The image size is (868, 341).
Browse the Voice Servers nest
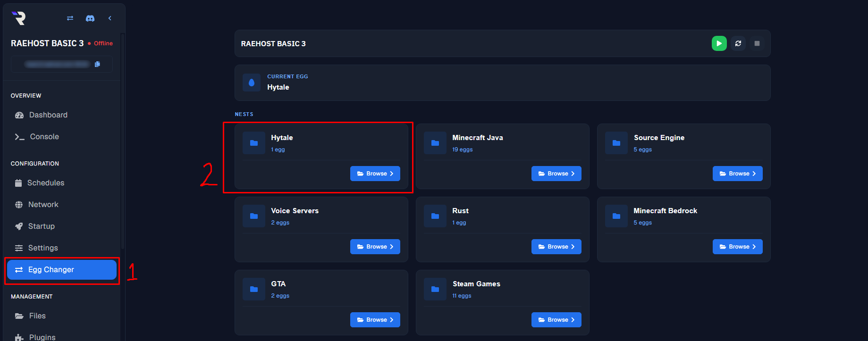coord(375,247)
